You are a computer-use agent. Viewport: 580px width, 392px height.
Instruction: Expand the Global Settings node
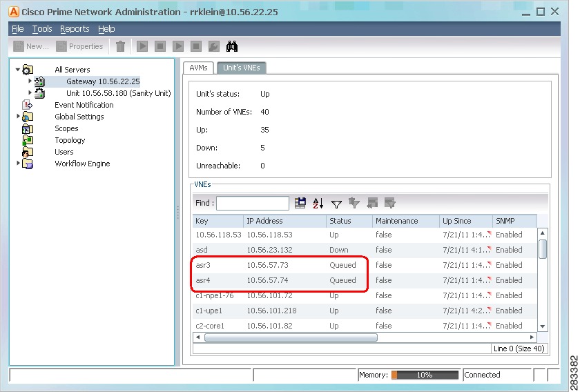pos(18,116)
